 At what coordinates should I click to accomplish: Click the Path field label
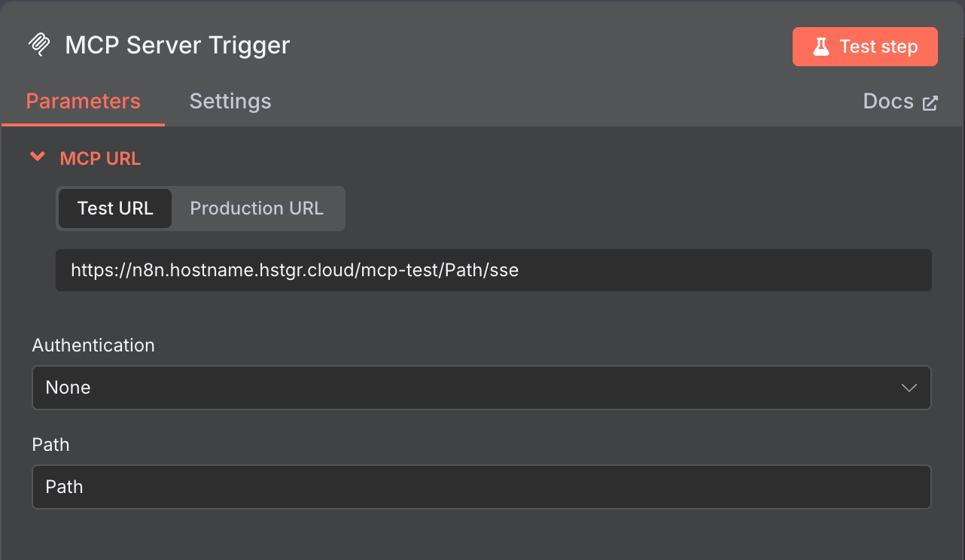50,445
